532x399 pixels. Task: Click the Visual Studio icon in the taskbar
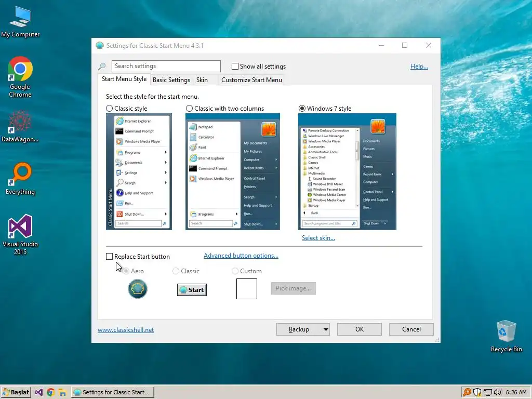coord(39,393)
